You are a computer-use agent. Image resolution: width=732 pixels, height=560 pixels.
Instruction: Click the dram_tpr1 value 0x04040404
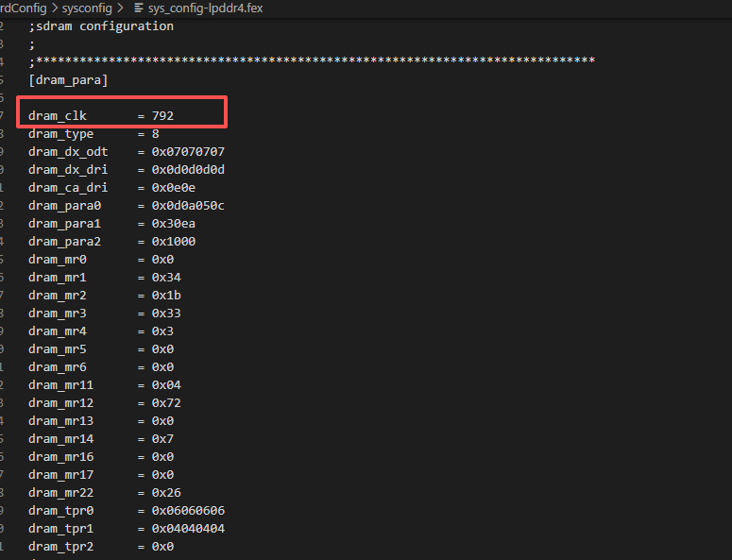coord(188,529)
